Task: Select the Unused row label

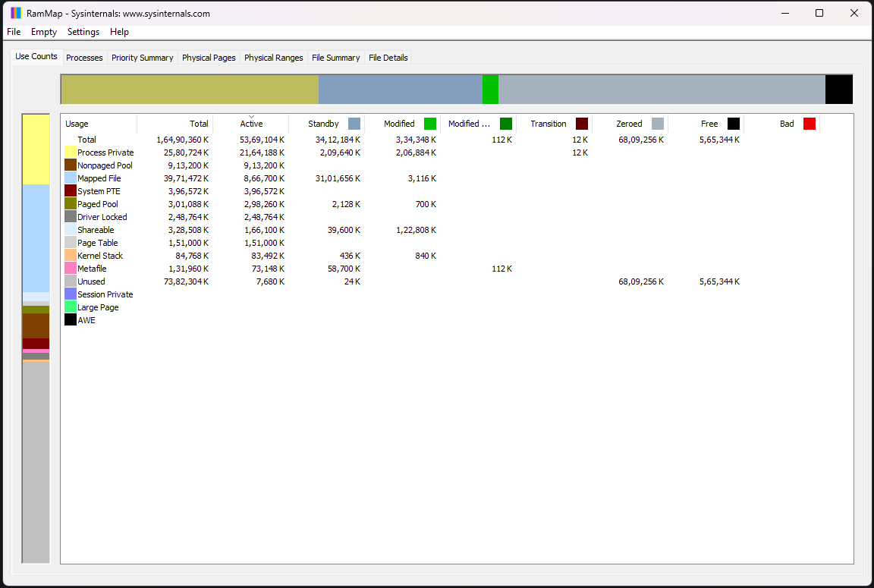Action: (91, 281)
